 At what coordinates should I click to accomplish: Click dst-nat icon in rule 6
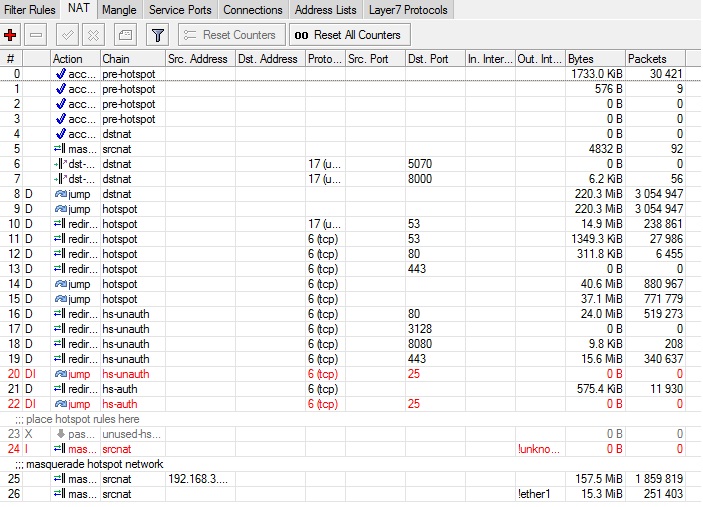point(60,164)
